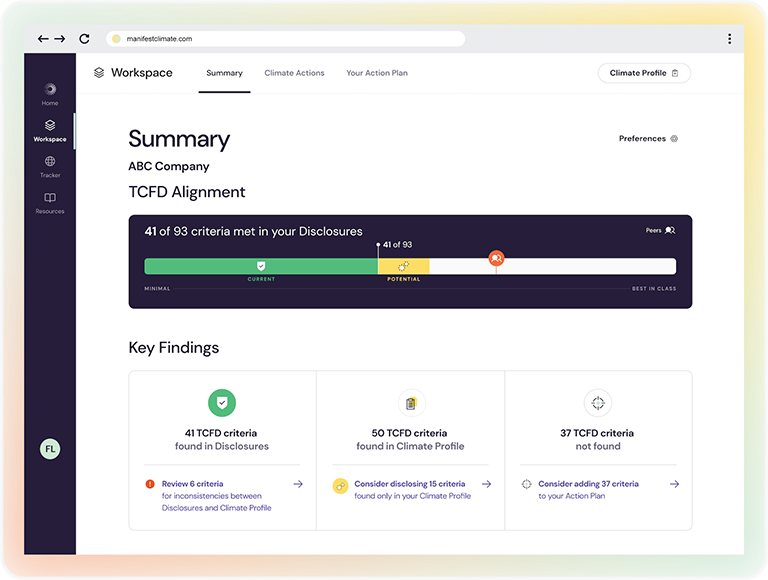Click the Preferences gear icon
This screenshot has height=580, width=768.
[674, 139]
